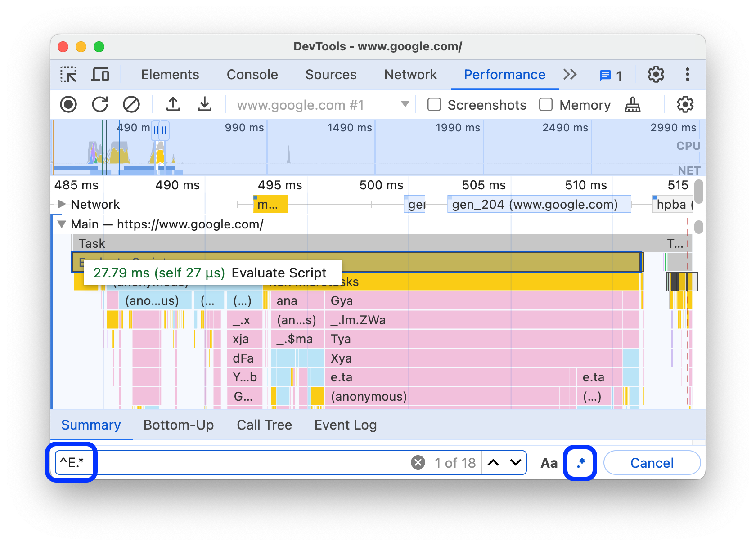756x546 pixels.
Task: Open capture settings gear in toolbar
Action: [x=685, y=105]
